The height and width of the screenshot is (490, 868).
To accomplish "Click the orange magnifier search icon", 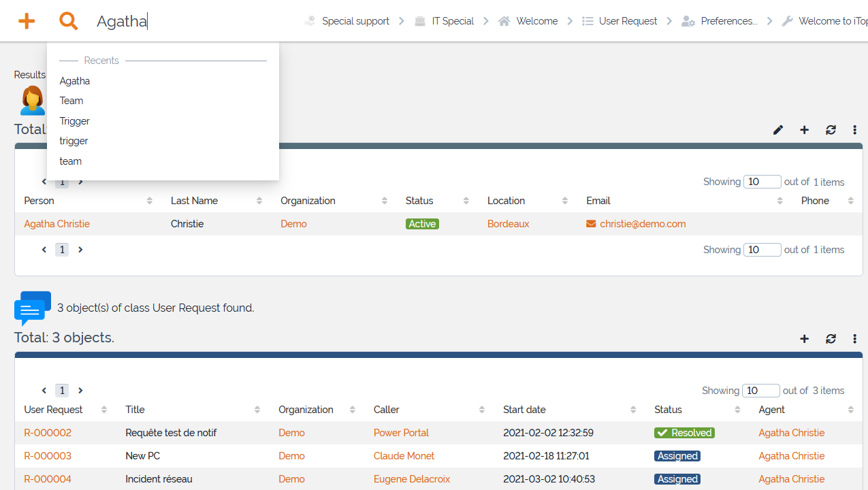I will [x=68, y=21].
